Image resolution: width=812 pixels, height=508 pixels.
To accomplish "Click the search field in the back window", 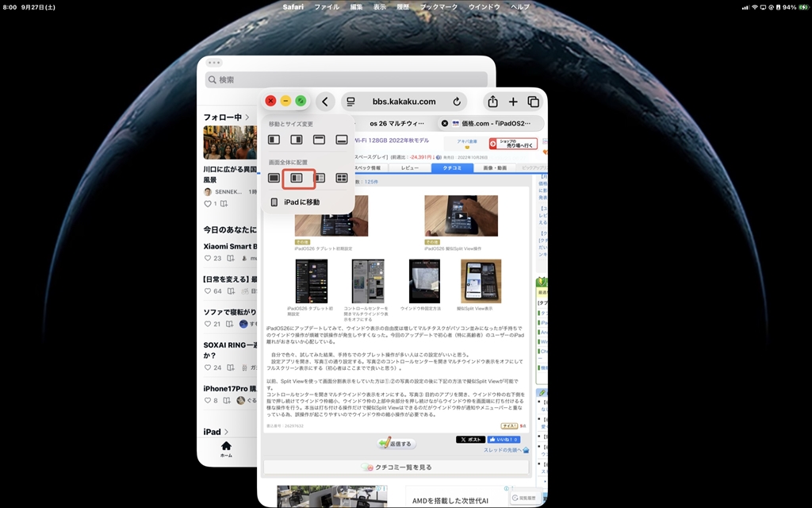I will click(x=347, y=80).
